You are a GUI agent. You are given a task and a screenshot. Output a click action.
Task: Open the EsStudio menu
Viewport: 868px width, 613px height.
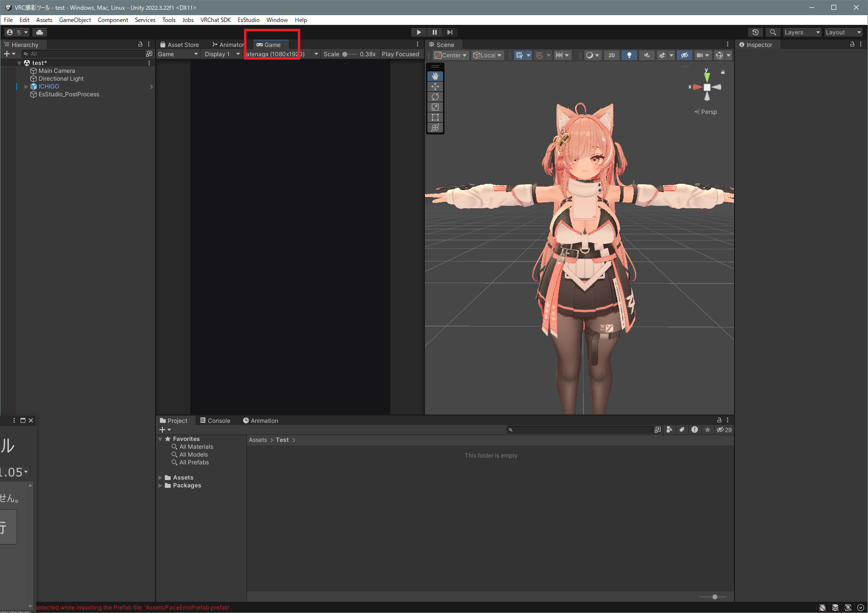point(248,20)
